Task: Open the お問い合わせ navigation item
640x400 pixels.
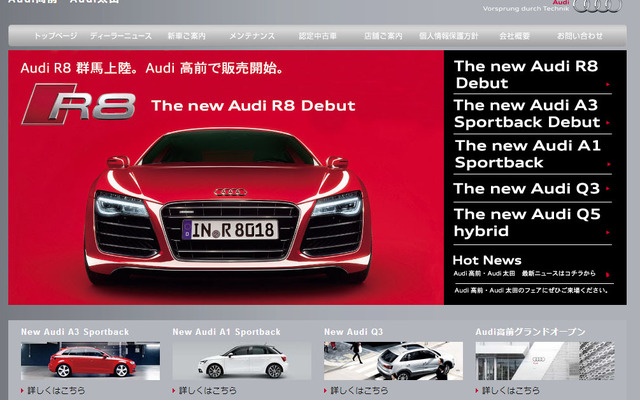Action: coord(580,36)
